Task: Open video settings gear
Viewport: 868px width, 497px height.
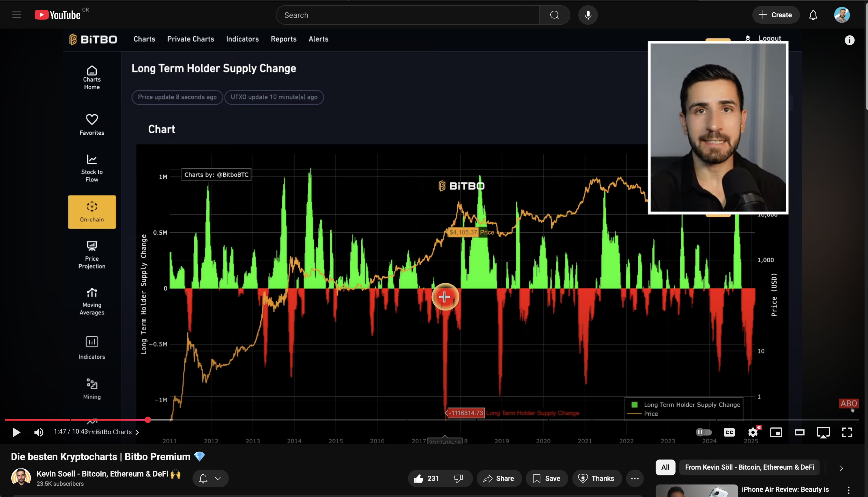Action: [x=753, y=432]
